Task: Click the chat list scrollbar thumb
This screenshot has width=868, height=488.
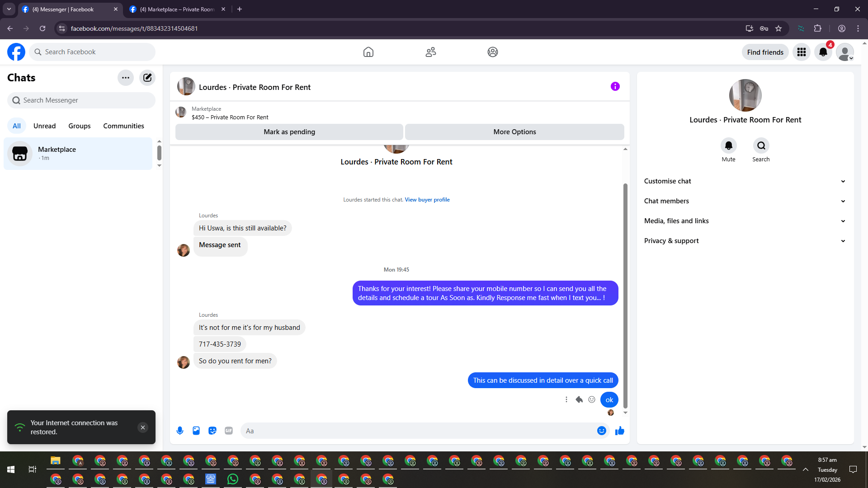Action: pyautogui.click(x=159, y=153)
